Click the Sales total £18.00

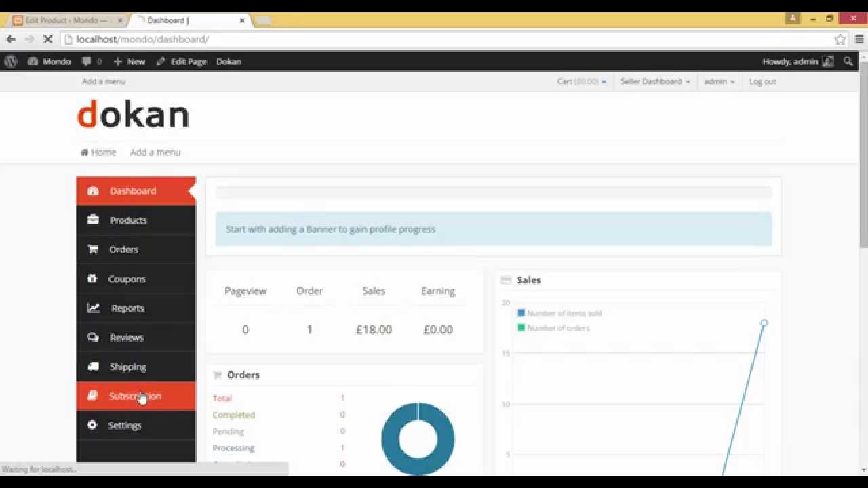pyautogui.click(x=374, y=329)
